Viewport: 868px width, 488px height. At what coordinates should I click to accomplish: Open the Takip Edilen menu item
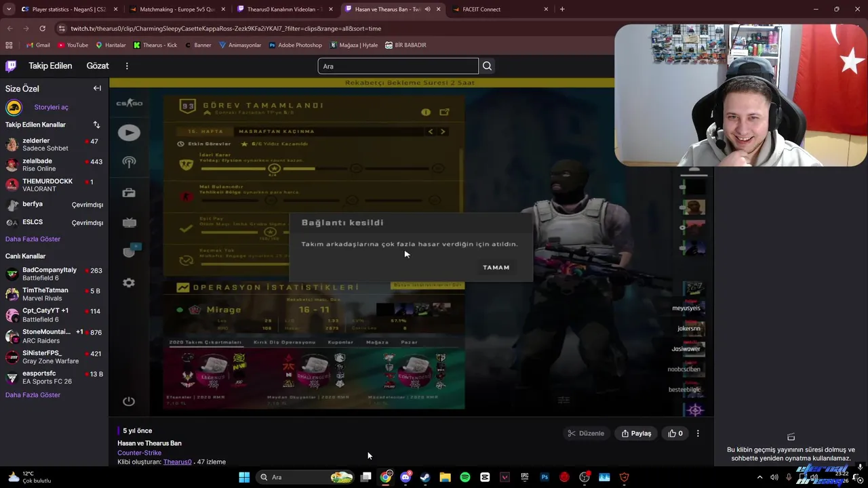(x=50, y=66)
